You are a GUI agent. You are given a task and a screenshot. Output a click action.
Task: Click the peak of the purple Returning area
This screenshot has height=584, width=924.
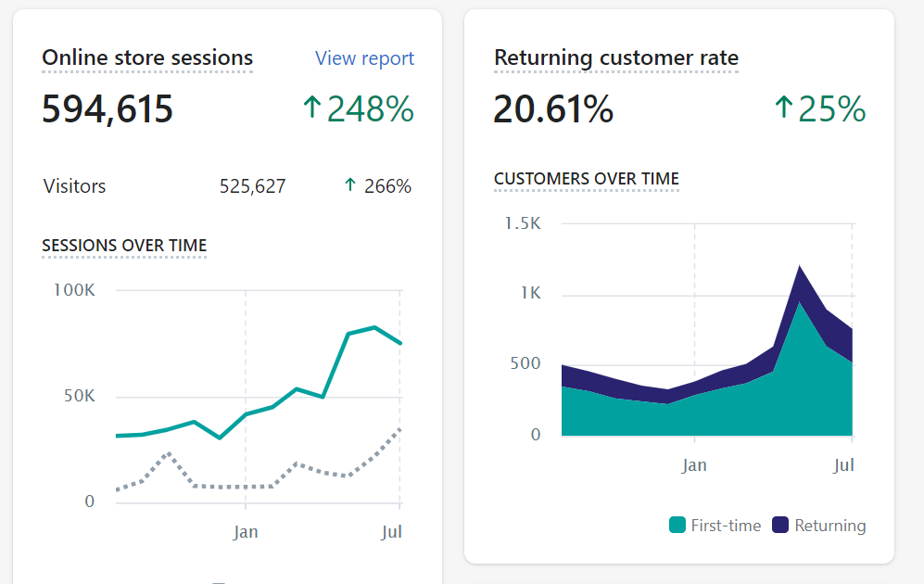[800, 266]
